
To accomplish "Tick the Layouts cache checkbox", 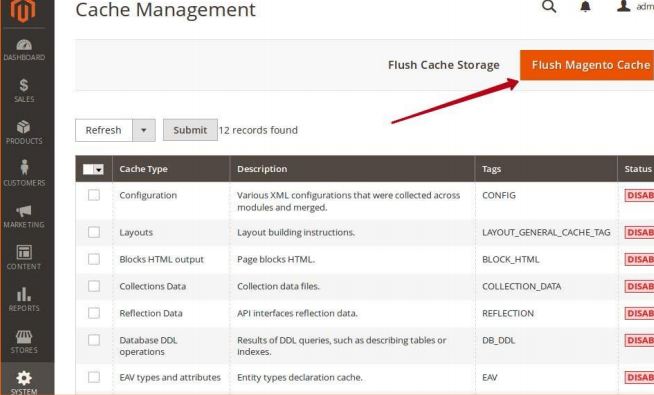I will [94, 232].
